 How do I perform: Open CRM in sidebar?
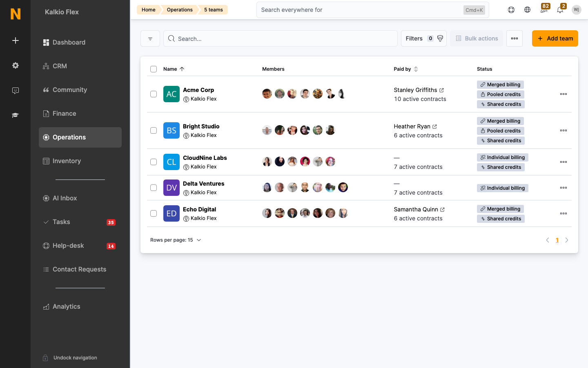(x=80, y=66)
